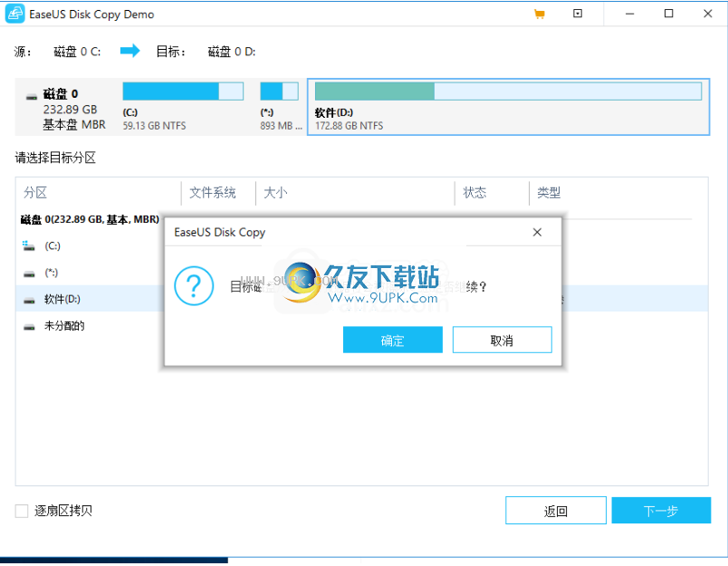Click the 请选择目标分区 heading
The height and width of the screenshot is (566, 728).
point(55,158)
